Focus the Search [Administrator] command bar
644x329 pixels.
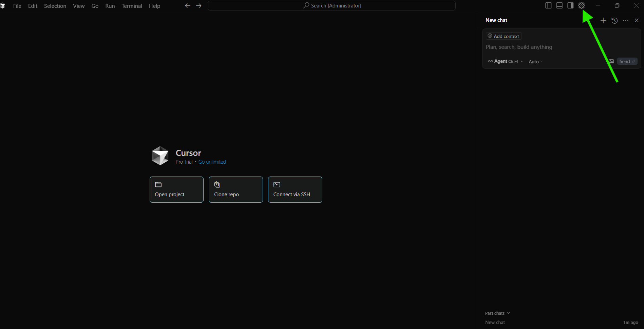[x=332, y=6]
